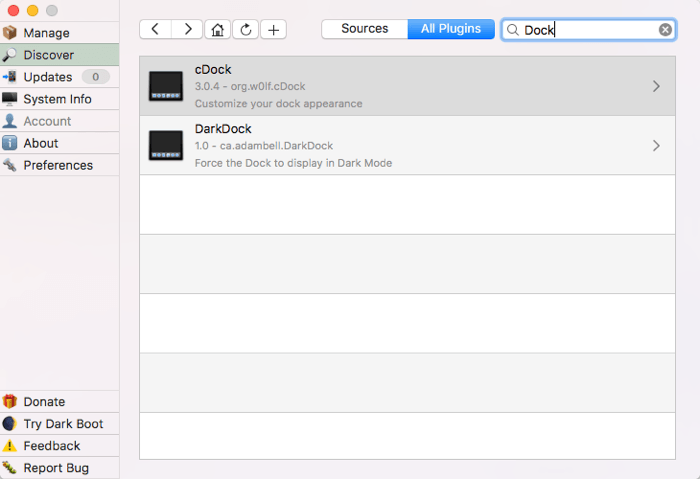Open the Preferences section
This screenshot has width=700, height=479.
click(x=59, y=165)
